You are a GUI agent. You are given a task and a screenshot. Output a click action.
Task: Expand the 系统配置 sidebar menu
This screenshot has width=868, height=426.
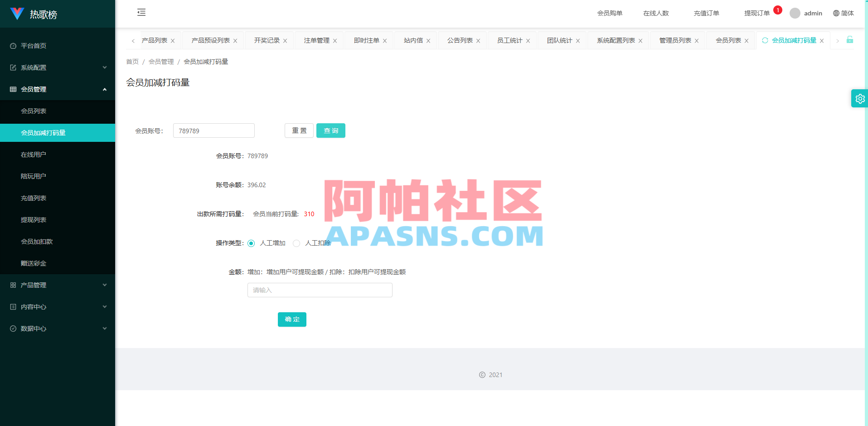[58, 68]
